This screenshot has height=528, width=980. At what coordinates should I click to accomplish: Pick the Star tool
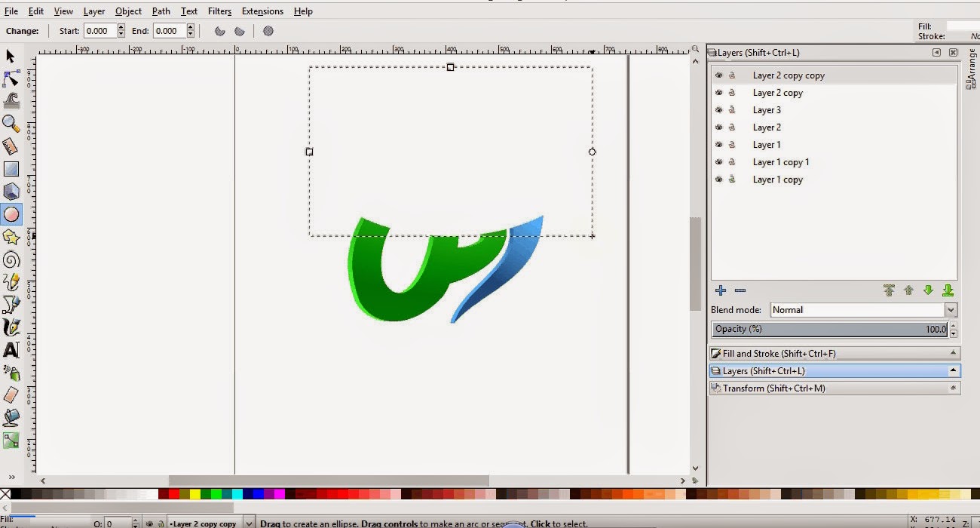click(10, 237)
